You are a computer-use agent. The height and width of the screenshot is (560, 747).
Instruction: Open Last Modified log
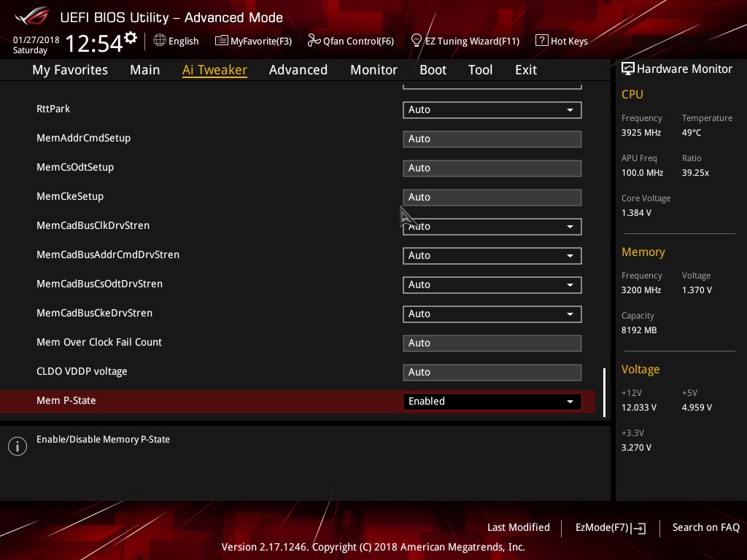point(519,527)
